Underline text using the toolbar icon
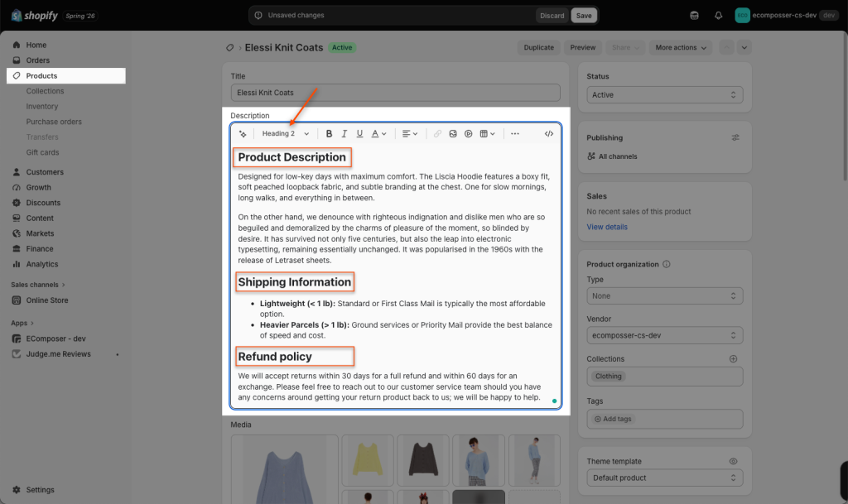 tap(359, 133)
